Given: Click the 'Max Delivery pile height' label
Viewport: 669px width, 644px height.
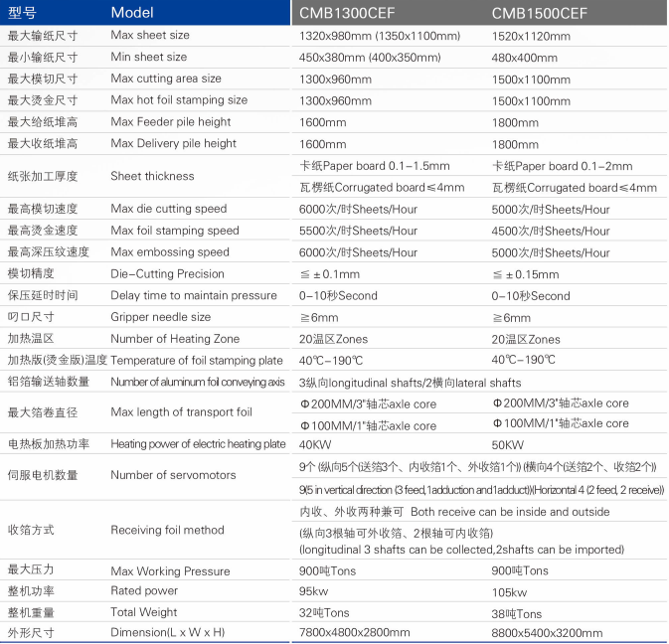Looking at the screenshot, I should tap(173, 143).
